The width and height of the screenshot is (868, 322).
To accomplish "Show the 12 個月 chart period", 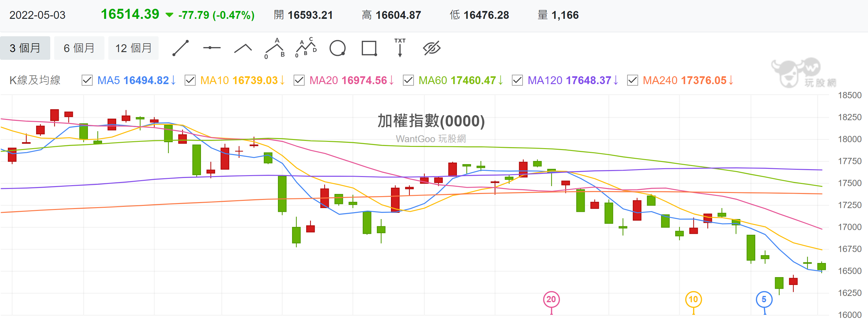I will coord(133,48).
